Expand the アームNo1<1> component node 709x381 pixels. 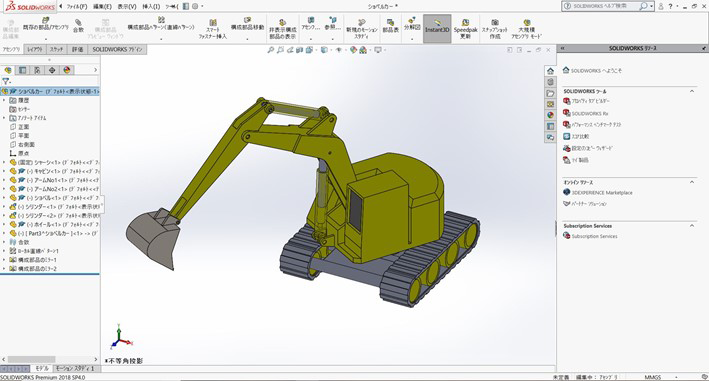pos(5,180)
